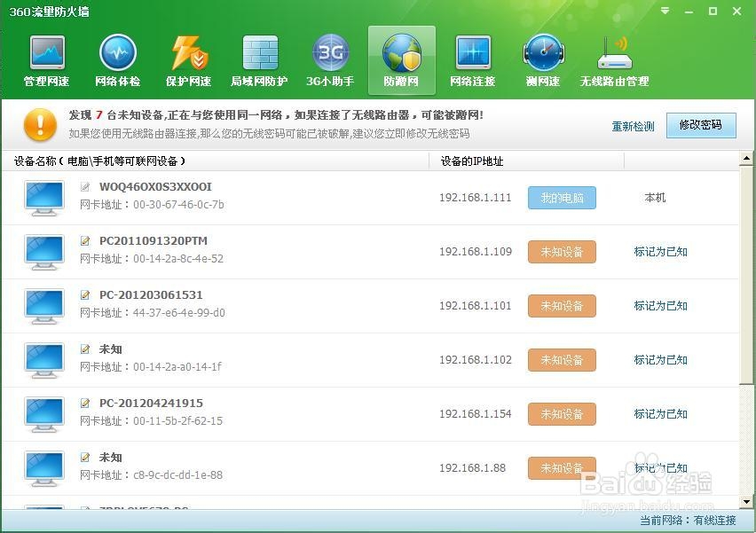
Task: Select device name PC2011091320PTM
Action: point(154,240)
